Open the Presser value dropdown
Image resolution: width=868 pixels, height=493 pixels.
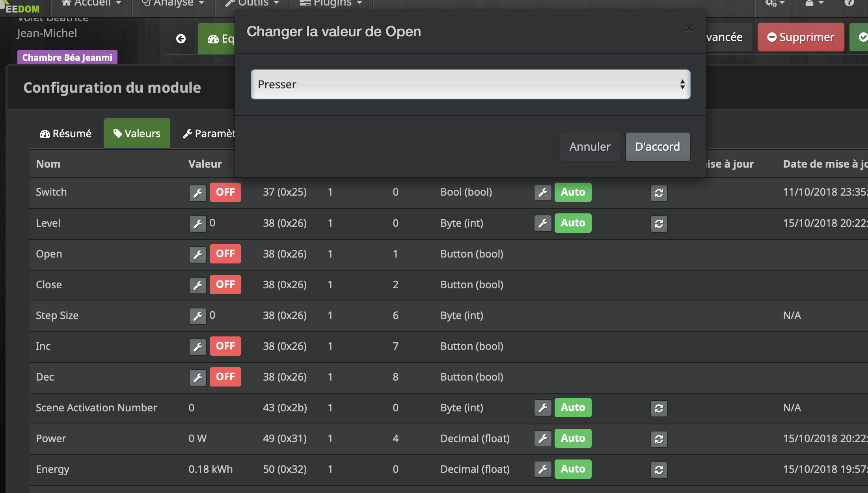(x=470, y=84)
